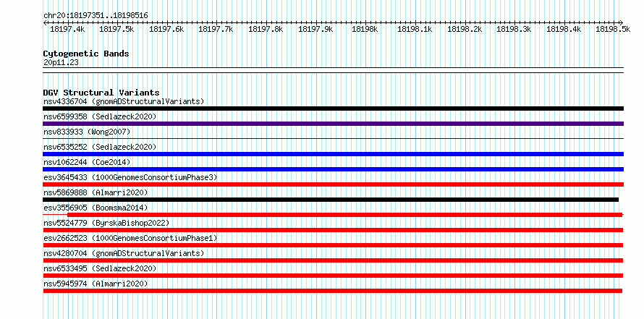Open nsv6599358 (Sedlazeck2020) label

click(100, 116)
